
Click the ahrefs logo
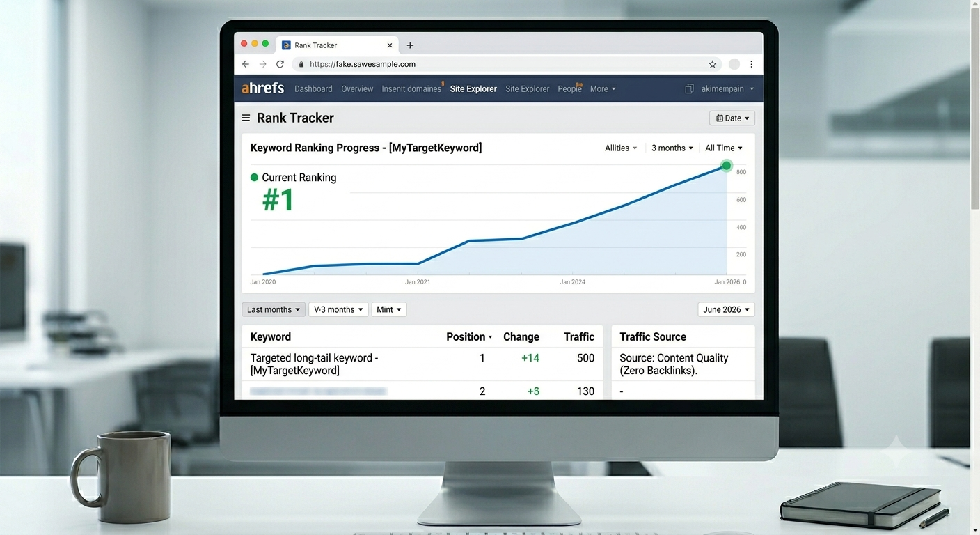click(x=262, y=88)
